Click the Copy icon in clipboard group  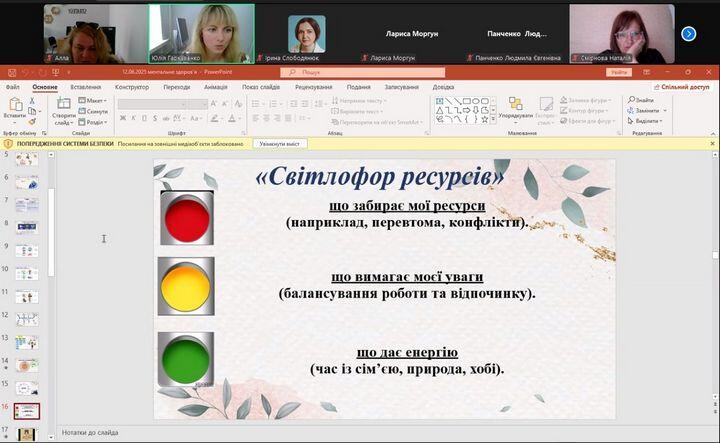tap(32, 111)
